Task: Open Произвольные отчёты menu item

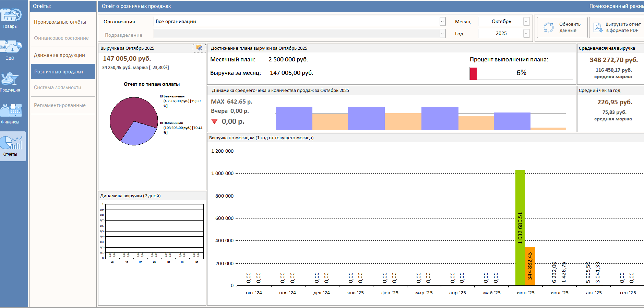Action: click(60, 22)
